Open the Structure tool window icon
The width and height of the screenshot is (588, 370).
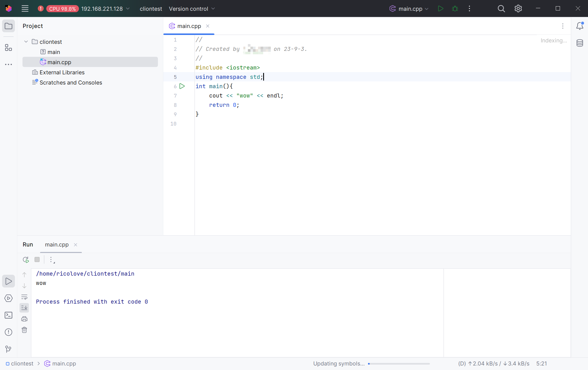[8, 47]
